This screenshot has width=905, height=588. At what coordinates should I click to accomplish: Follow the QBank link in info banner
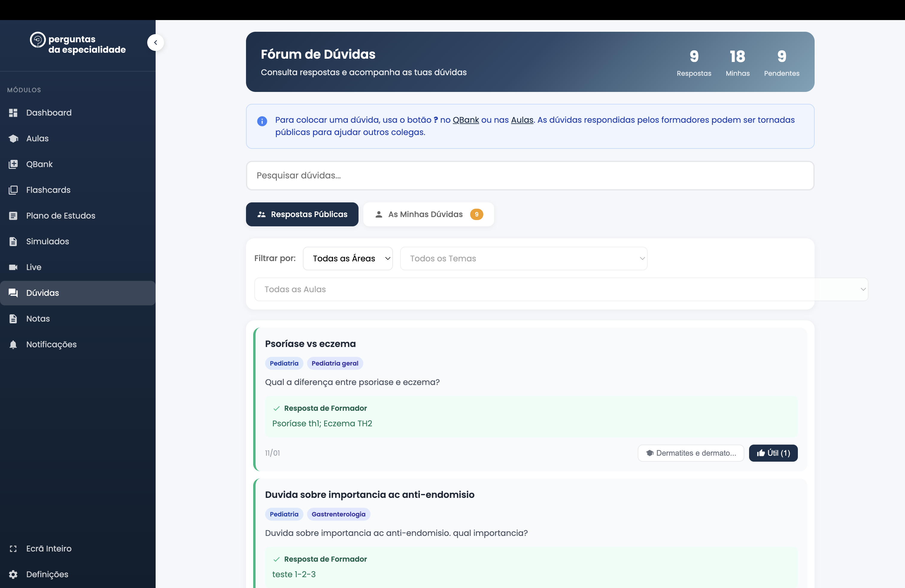[x=465, y=120]
